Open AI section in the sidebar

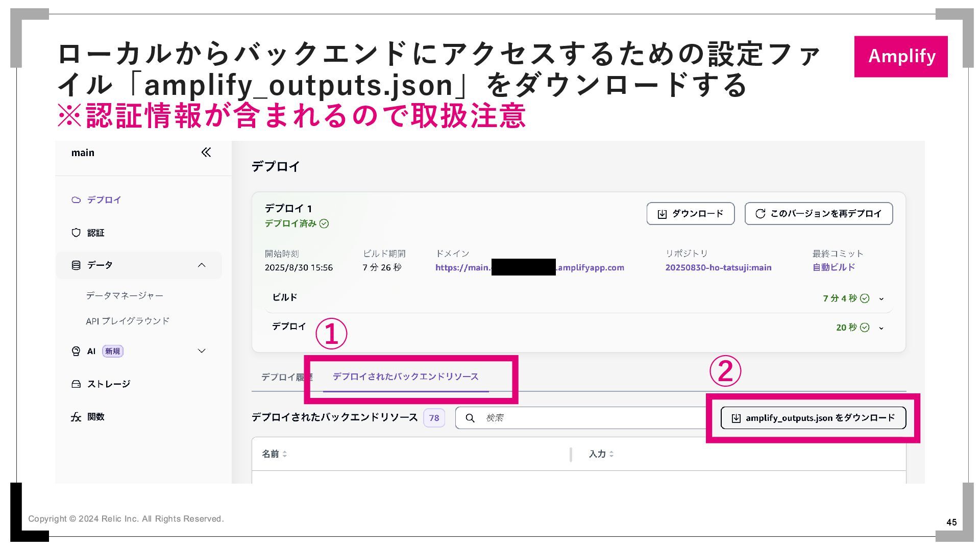tap(91, 351)
